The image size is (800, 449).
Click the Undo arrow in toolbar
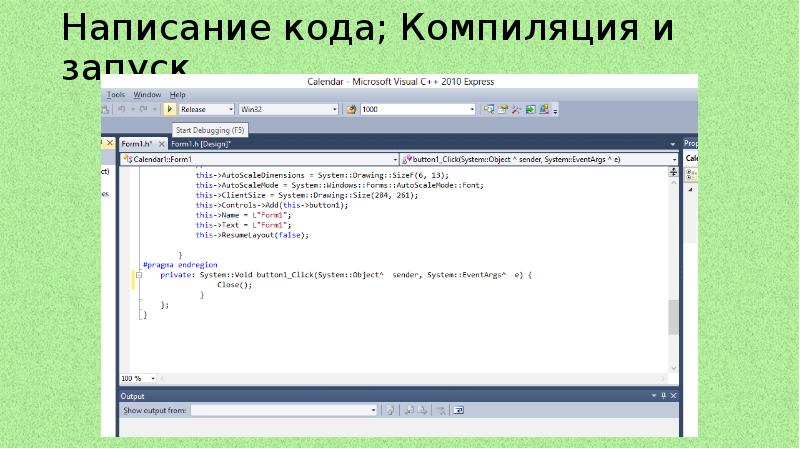pos(122,109)
